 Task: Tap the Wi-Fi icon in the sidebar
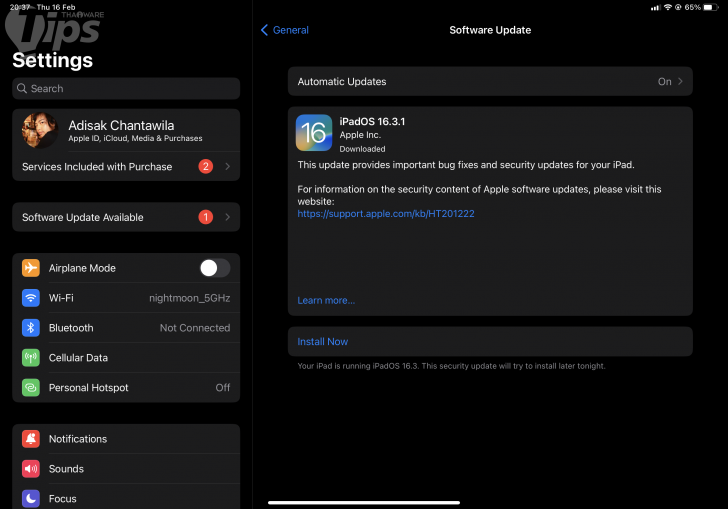31,298
